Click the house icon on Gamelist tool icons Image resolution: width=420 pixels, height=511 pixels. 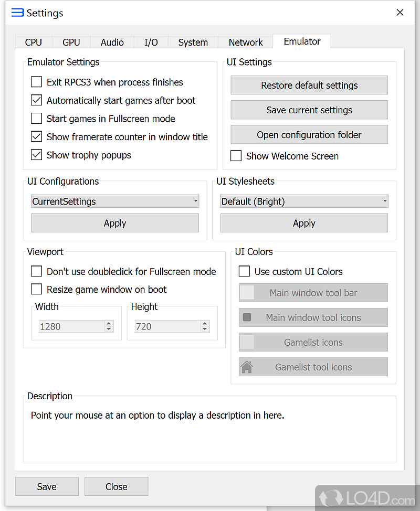coord(247,367)
